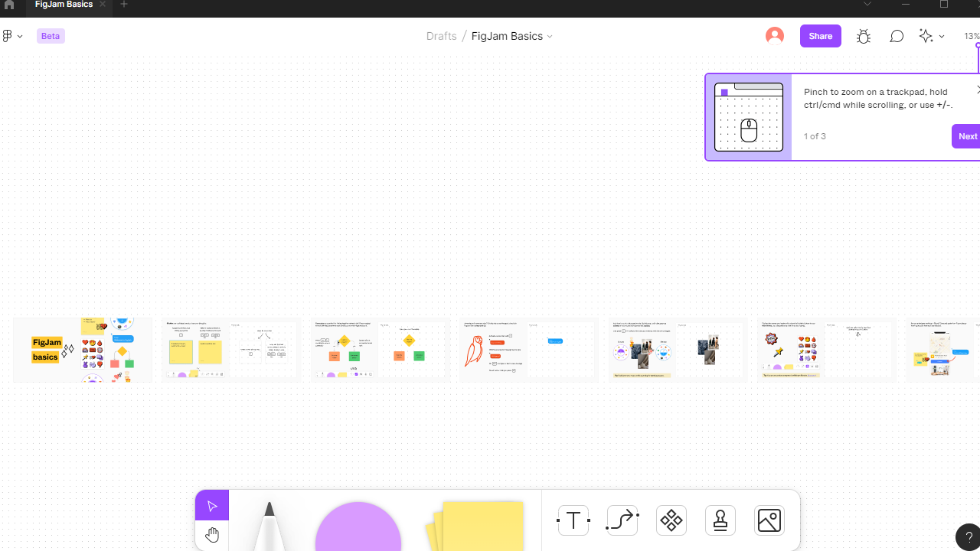Screen dimensions: 980x551
Task: Select the Move cursor tool
Action: [x=212, y=506]
